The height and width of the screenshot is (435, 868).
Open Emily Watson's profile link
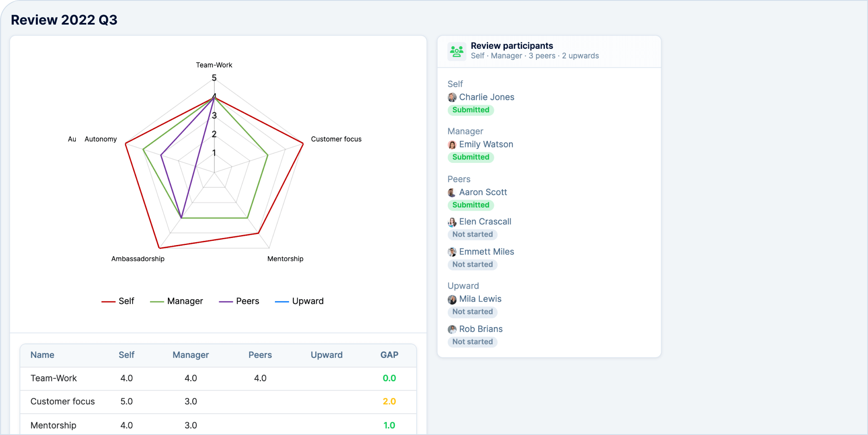486,144
